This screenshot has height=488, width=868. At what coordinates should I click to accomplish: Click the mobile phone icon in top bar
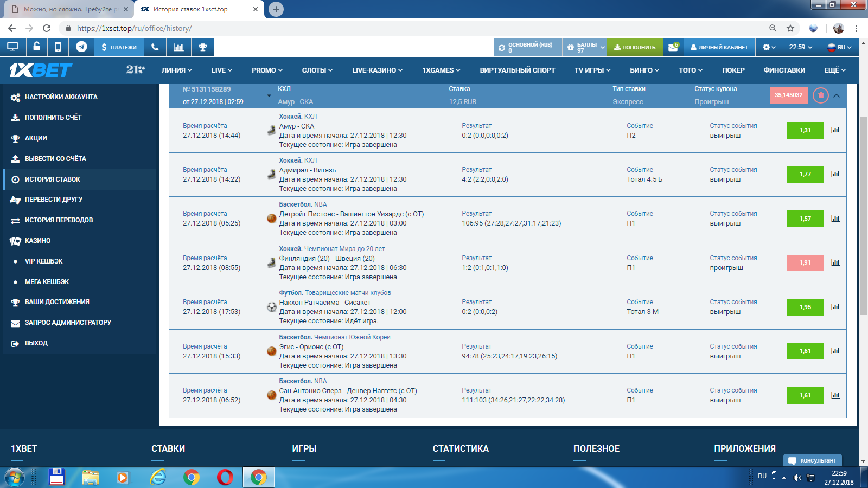[58, 47]
